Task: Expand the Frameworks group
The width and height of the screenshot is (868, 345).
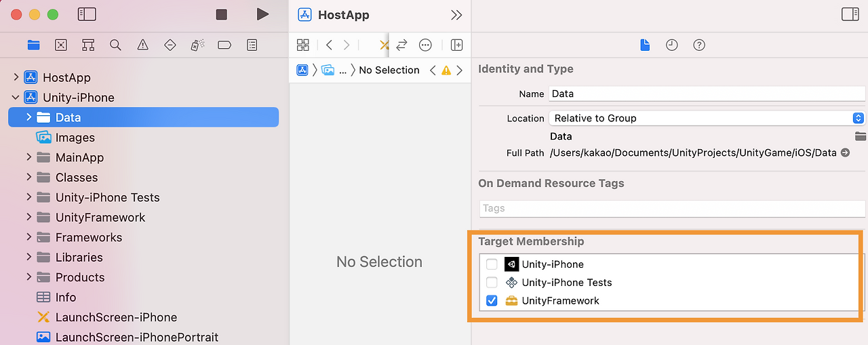Action: pos(28,237)
